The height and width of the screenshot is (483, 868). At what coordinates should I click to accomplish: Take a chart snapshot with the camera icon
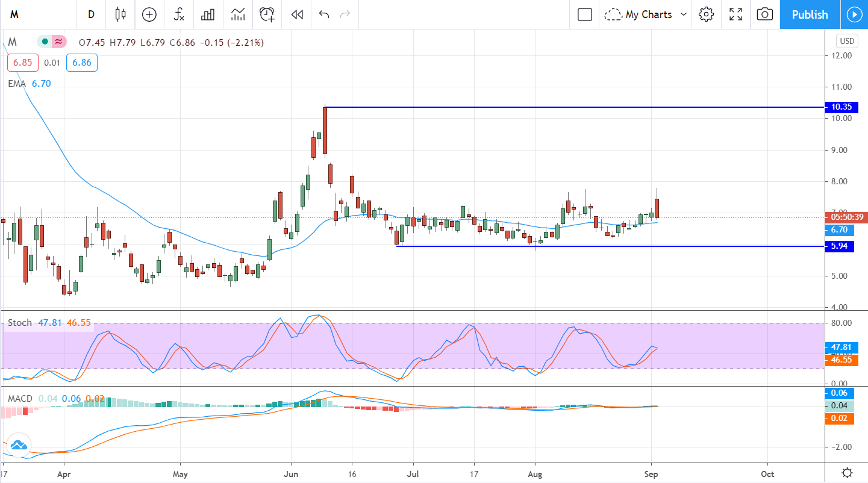pyautogui.click(x=764, y=14)
